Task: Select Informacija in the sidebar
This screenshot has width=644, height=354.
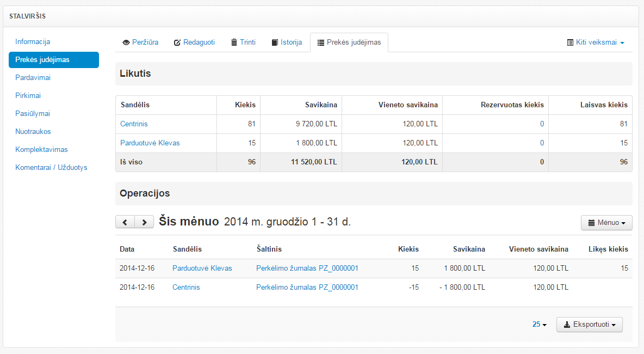Action: click(33, 42)
